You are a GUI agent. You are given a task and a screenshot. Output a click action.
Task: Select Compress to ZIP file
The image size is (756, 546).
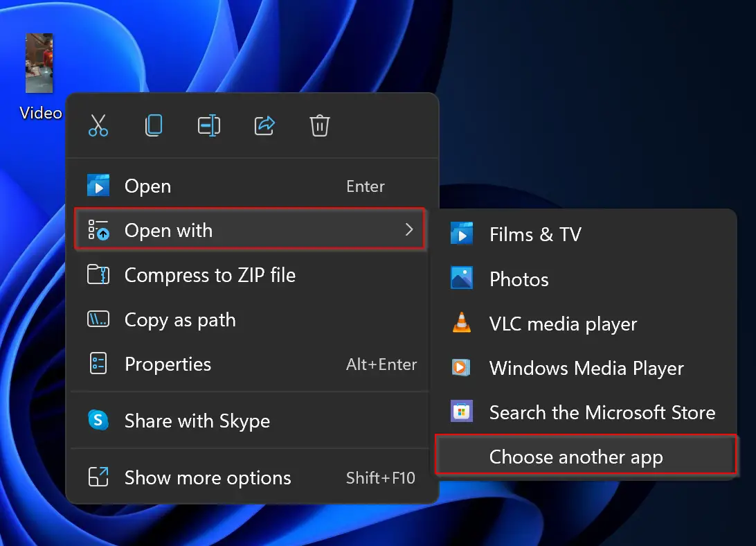250,275
